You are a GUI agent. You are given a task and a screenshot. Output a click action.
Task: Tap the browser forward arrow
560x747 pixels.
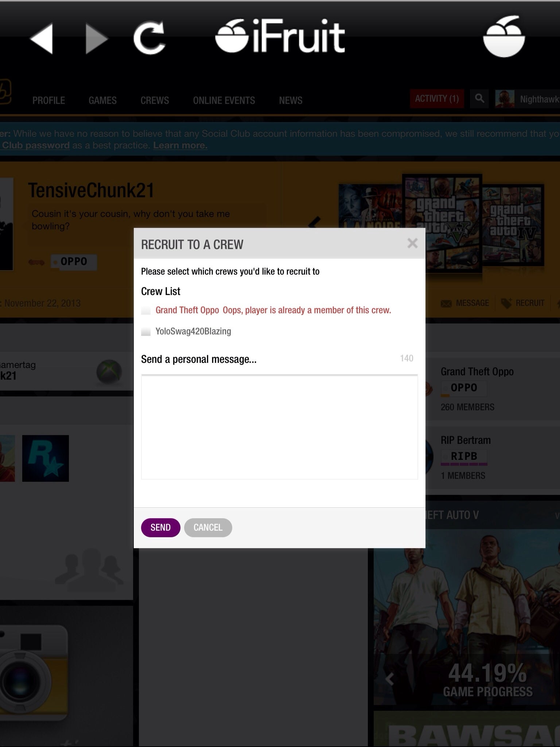(x=97, y=38)
